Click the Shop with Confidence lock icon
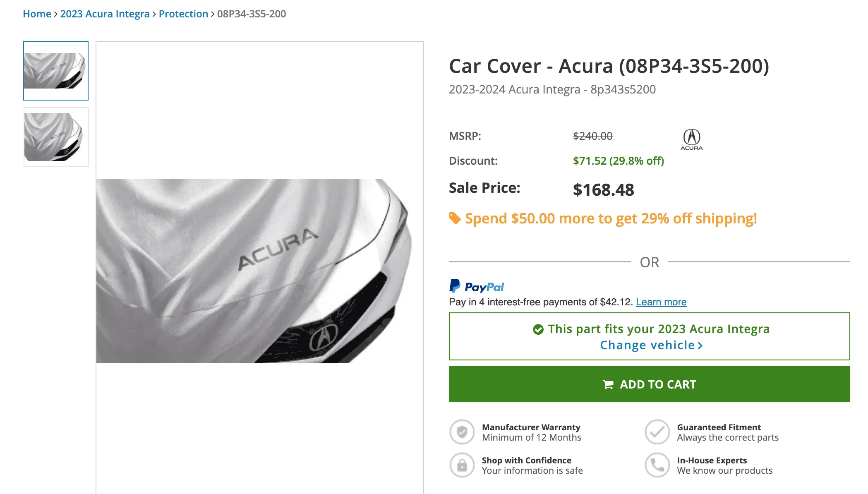The image size is (868, 494). tap(462, 465)
